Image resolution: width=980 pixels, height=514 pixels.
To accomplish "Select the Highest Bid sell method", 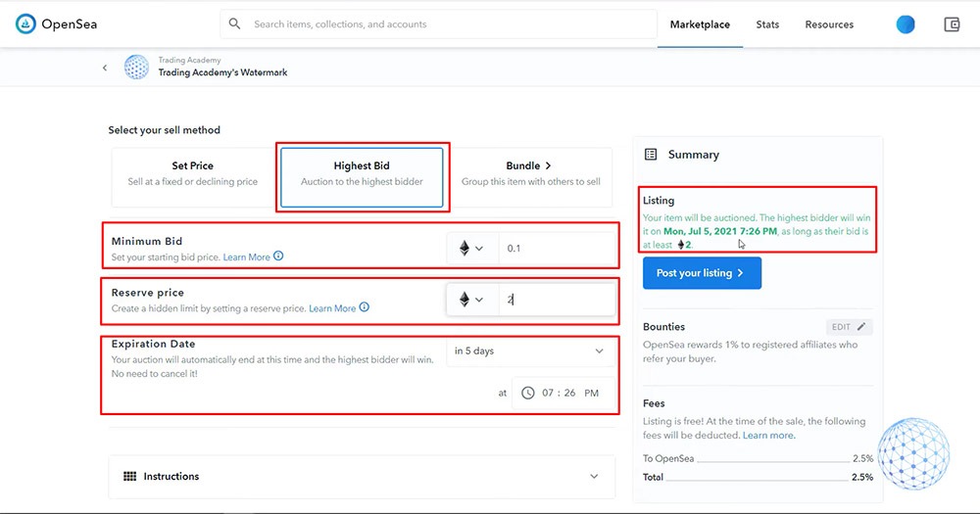I will tap(362, 174).
